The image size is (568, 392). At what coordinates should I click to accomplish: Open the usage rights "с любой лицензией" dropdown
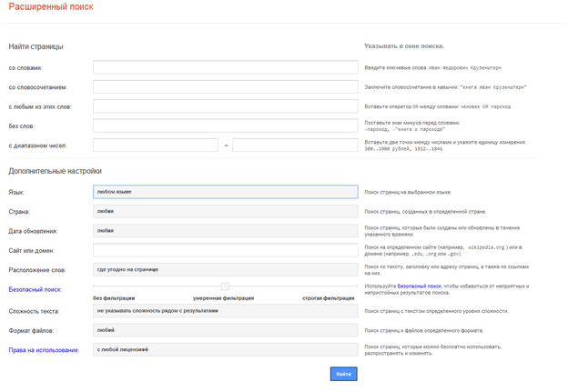(225, 349)
